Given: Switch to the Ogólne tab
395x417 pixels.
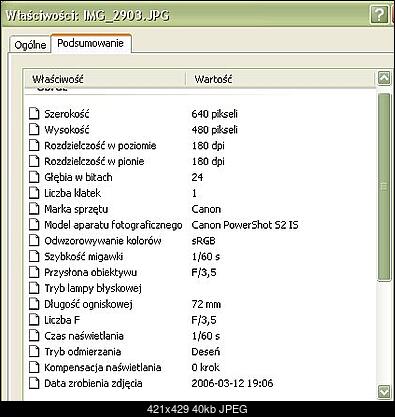Looking at the screenshot, I should coord(30,45).
